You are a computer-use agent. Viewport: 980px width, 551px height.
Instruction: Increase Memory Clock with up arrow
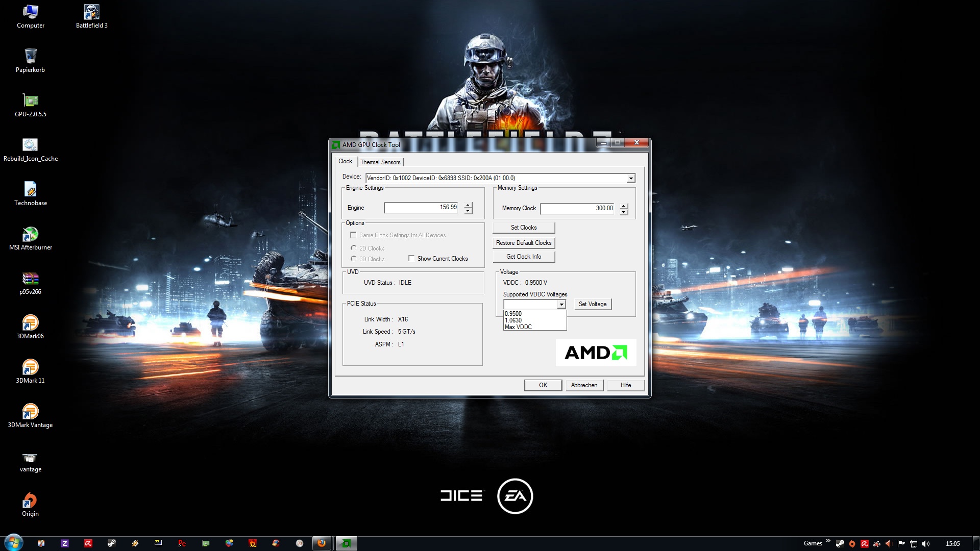624,206
